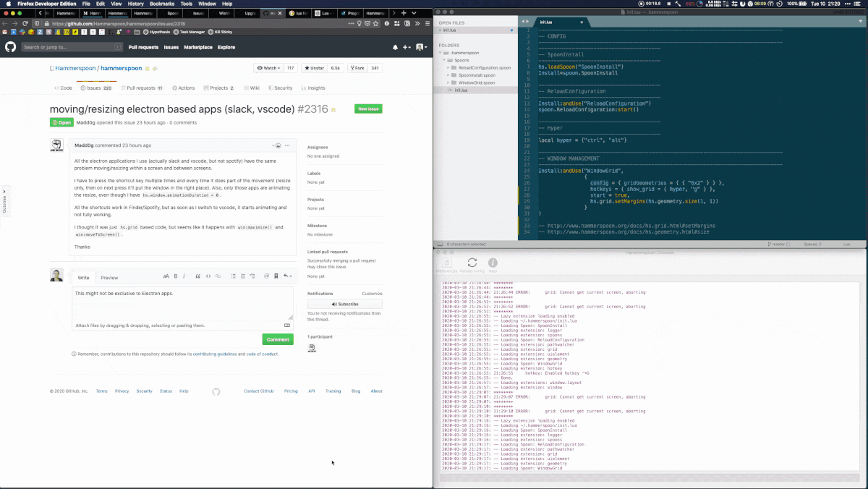Viewport: 868px width, 489px height.
Task: Open the Wiki tab
Action: (x=251, y=88)
